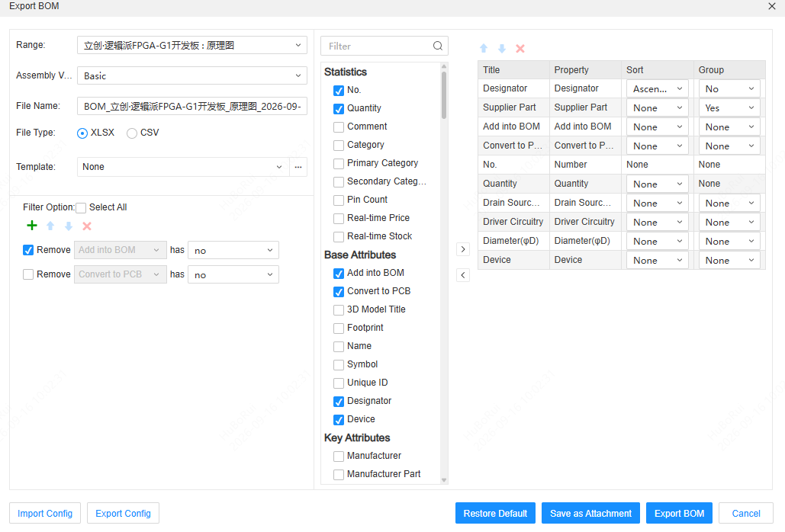785x532 pixels.
Task: Open Supplier Part row Group dropdown
Action: 729,107
